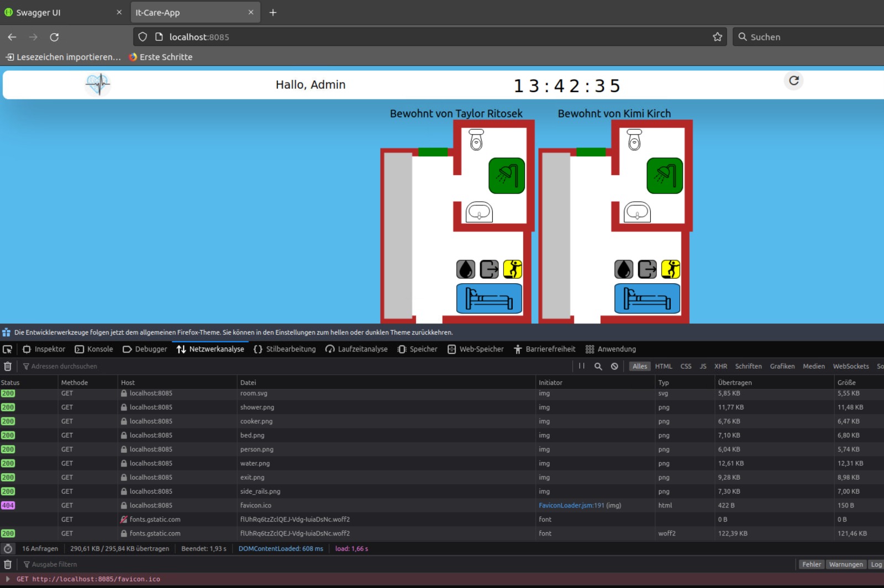This screenshot has height=588, width=884.
Task: Toggle request blocking icon in network toolbar
Action: [x=614, y=366]
